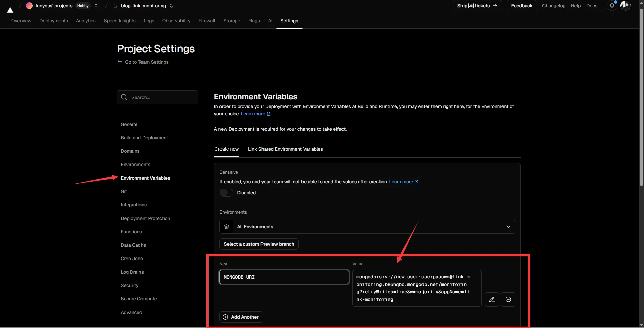
Task: Click the Vercel triangle logo
Action: [x=10, y=10]
